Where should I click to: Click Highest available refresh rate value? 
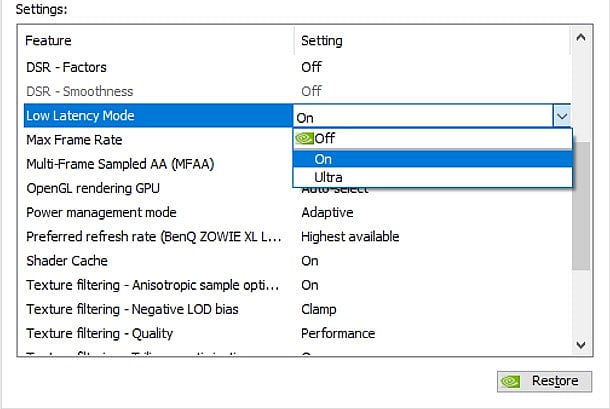point(350,237)
